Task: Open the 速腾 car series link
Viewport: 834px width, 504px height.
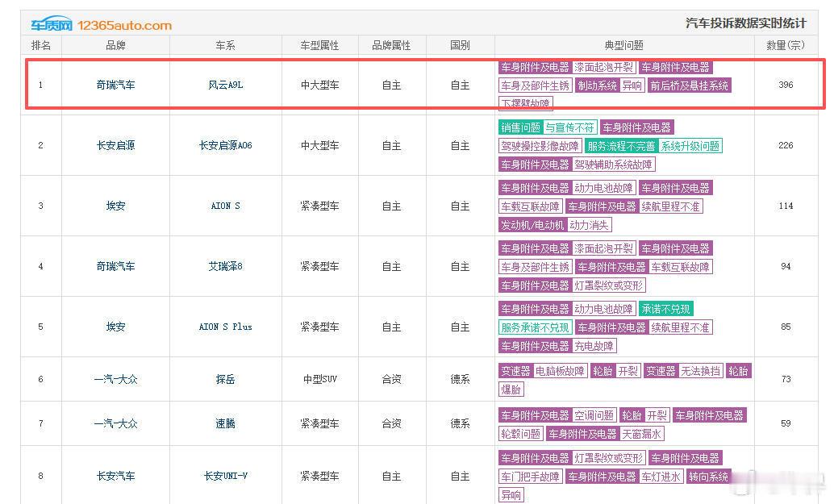Action: pyautogui.click(x=225, y=423)
